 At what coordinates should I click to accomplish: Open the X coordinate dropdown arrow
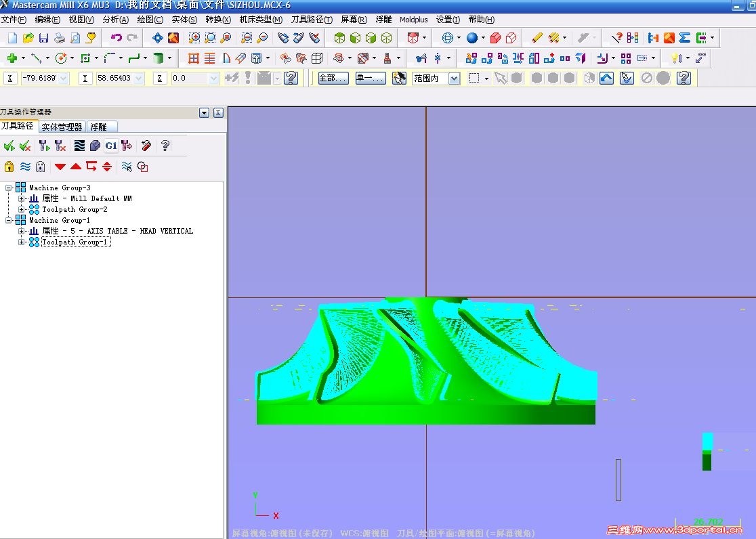[x=64, y=78]
